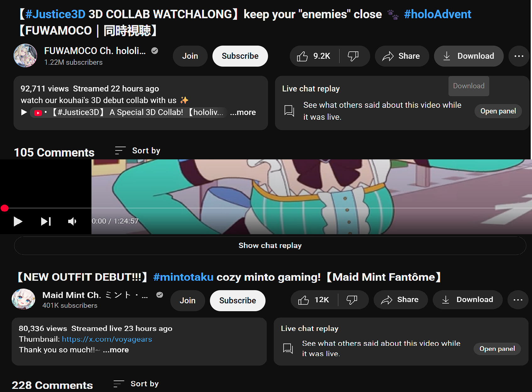Subscribe to FUWAMOCO Ch. channel
The width and height of the screenshot is (532, 392).
point(240,56)
